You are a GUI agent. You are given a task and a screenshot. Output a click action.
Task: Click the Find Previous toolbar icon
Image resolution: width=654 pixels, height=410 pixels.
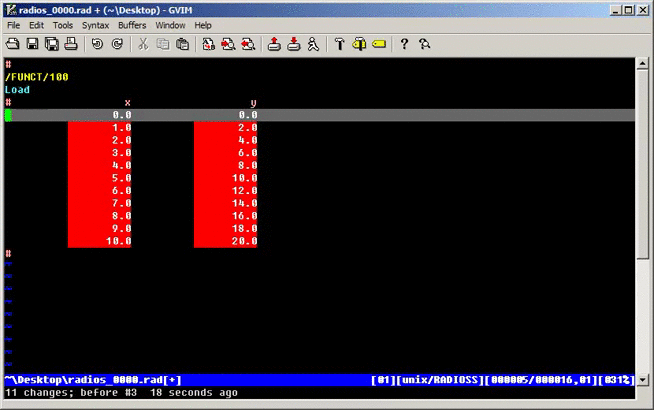click(x=248, y=44)
